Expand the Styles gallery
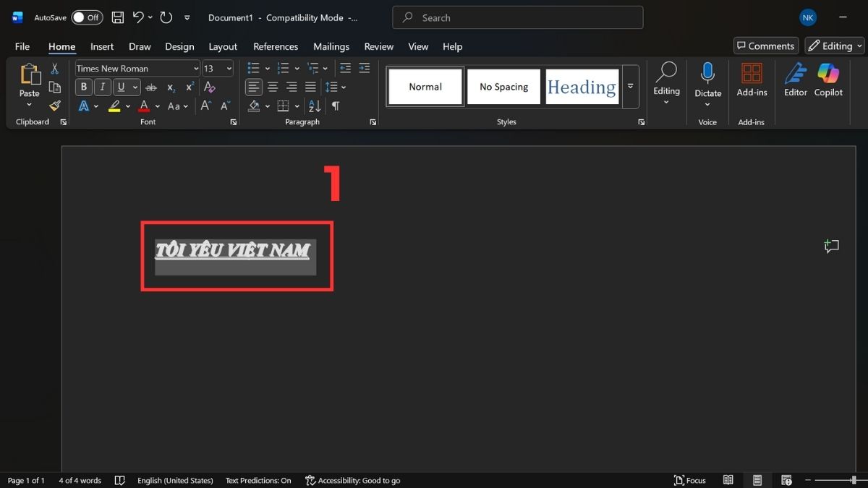The image size is (868, 488). click(630, 86)
